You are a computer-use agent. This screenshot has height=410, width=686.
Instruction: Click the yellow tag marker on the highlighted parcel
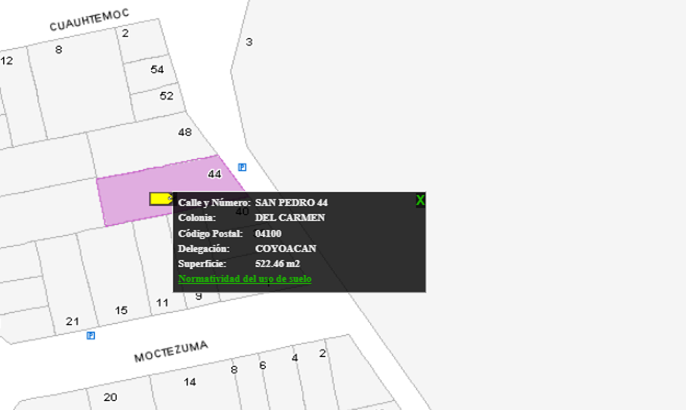(x=161, y=199)
